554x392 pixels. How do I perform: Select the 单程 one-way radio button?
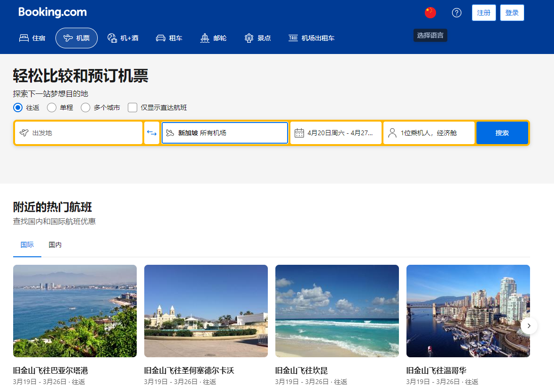pos(52,108)
